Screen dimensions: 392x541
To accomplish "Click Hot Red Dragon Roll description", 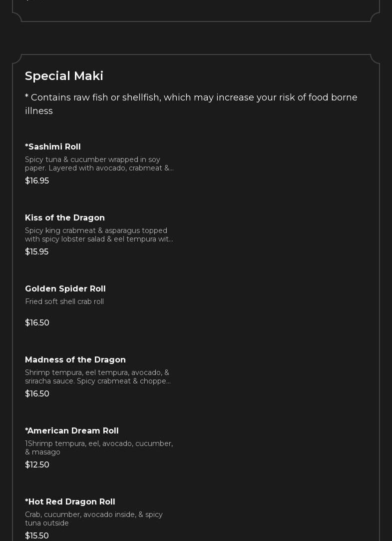I will (94, 518).
